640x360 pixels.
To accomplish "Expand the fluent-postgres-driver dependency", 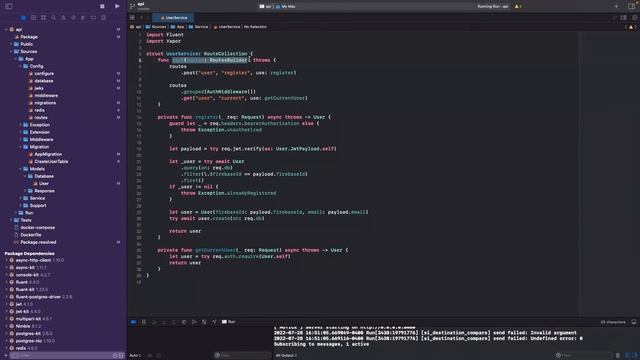I will [x=6, y=297].
